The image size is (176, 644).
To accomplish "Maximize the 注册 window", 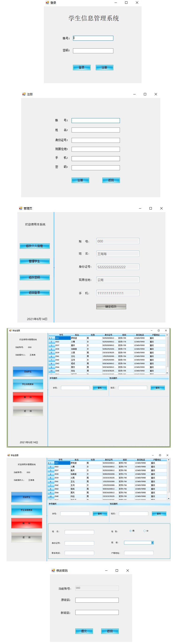I will (145, 94).
